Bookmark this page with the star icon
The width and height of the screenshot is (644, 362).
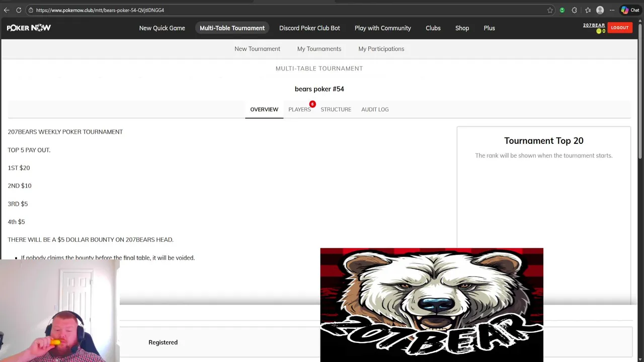click(550, 10)
